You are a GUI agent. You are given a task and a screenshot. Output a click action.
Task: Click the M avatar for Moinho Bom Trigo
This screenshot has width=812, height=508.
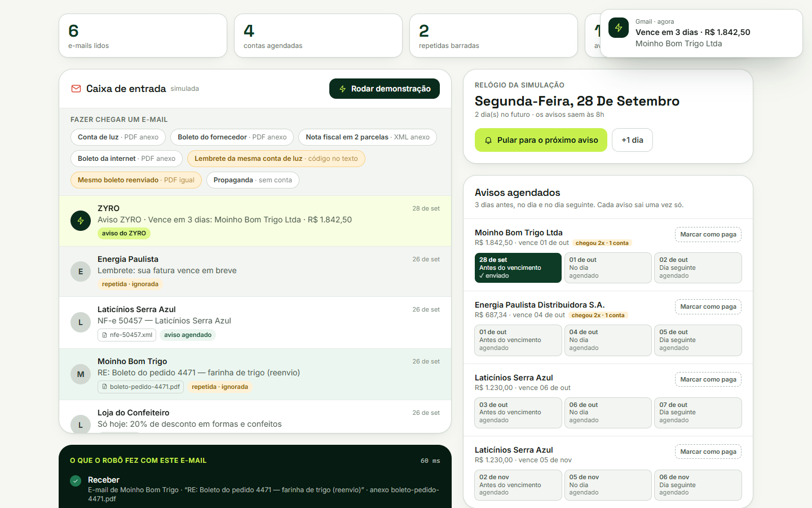pyautogui.click(x=81, y=374)
